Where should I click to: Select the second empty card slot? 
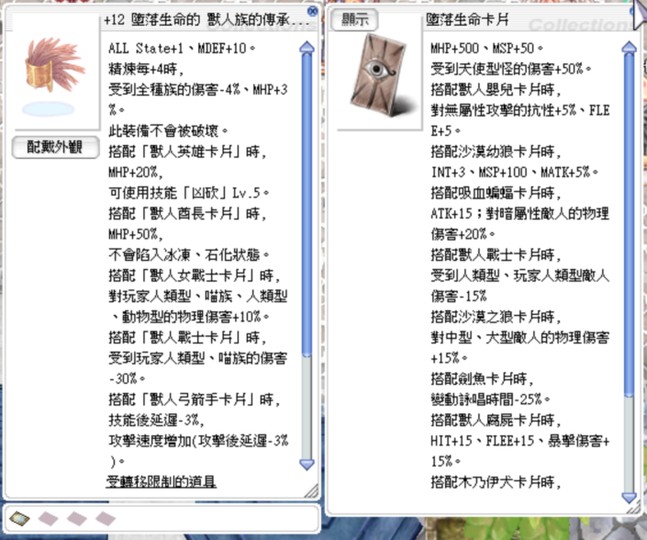pos(50,517)
